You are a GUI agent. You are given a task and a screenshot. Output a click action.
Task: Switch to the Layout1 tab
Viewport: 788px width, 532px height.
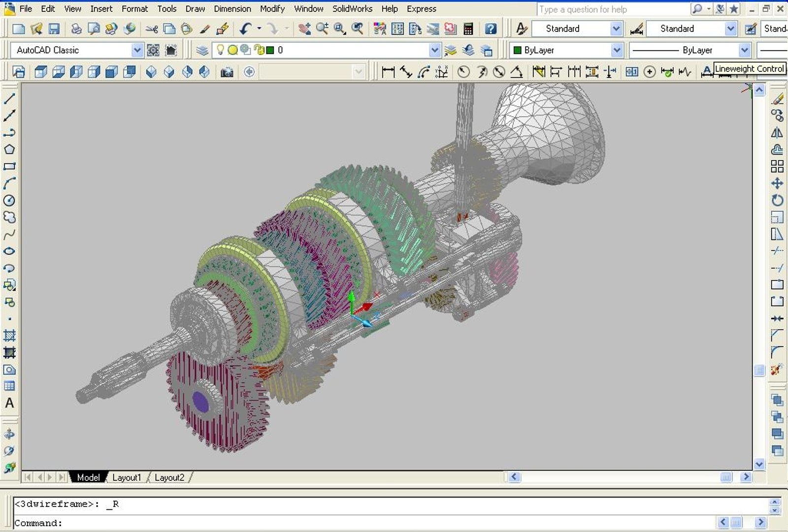pos(127,477)
